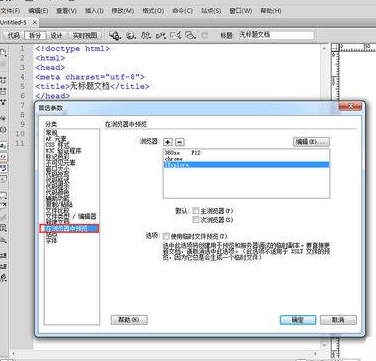Click the multiscreen icon right of 实时视图
376x361 pixels.
click(x=115, y=35)
